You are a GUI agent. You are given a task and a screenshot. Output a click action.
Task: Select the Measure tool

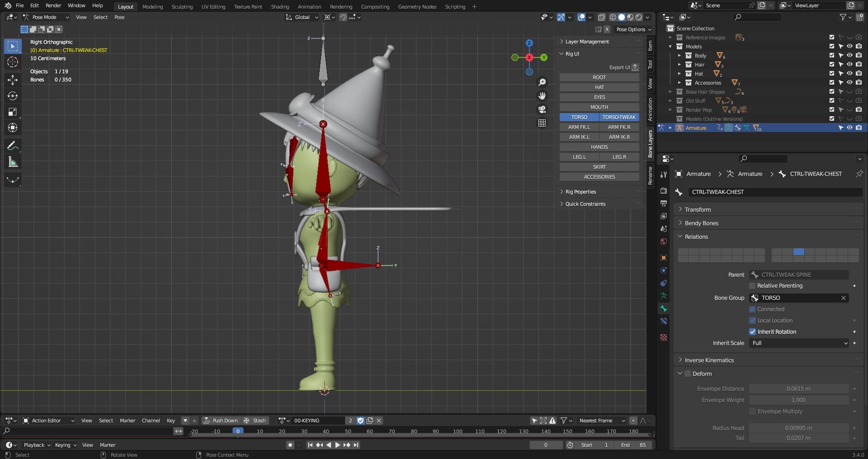pos(13,161)
